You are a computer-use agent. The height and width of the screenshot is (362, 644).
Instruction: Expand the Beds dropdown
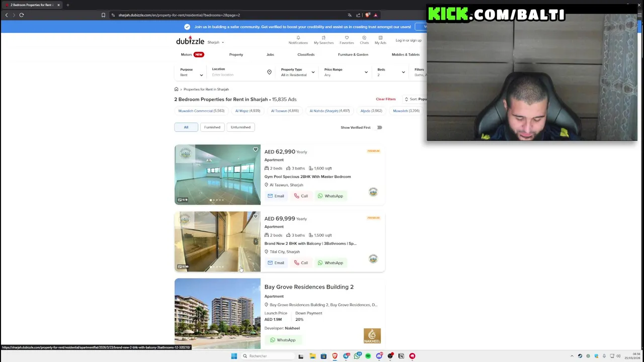pos(391,72)
